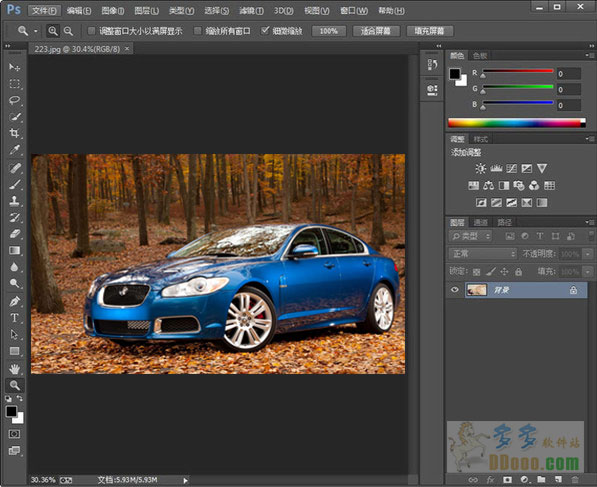The image size is (597, 487).
Task: Add Brightness/Contrast adjustment icon
Action: tap(480, 168)
